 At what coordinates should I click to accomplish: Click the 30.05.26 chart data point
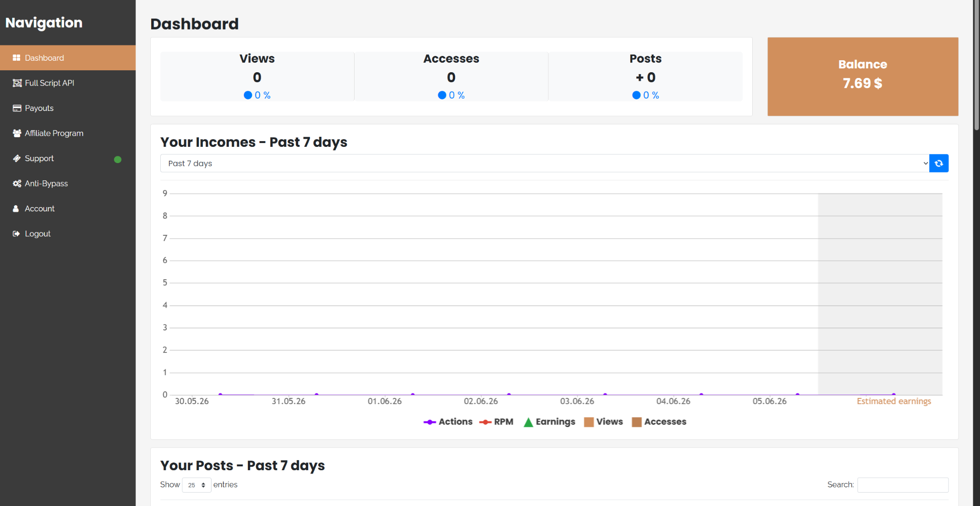[x=220, y=395]
